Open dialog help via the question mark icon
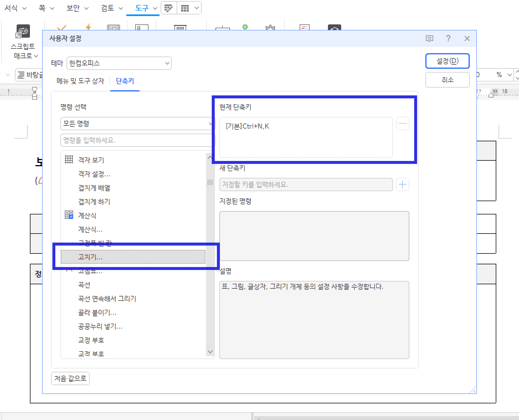This screenshot has height=420, width=519. (448, 39)
